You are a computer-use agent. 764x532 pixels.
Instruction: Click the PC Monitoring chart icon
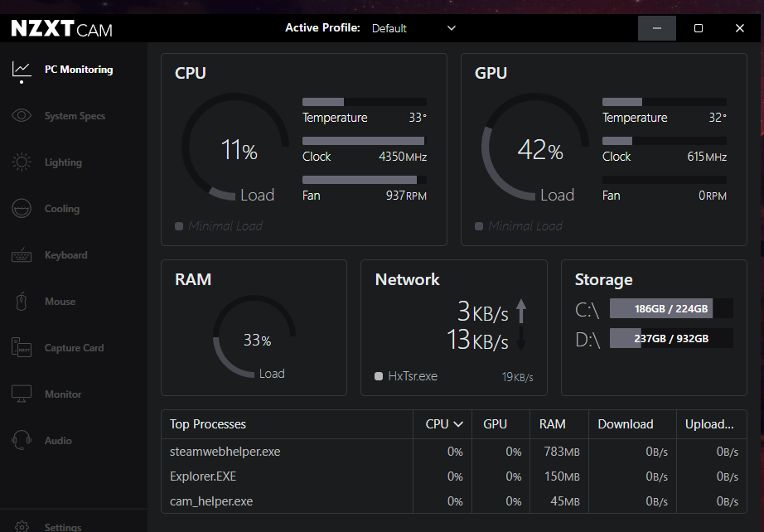click(x=22, y=70)
